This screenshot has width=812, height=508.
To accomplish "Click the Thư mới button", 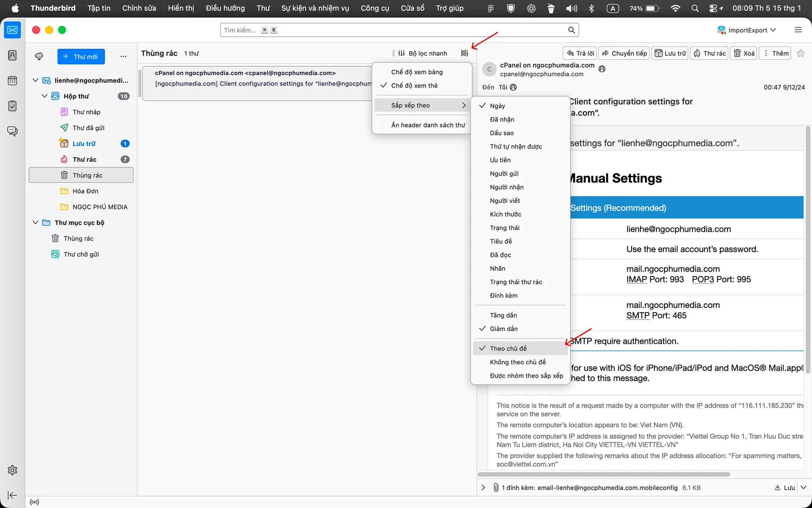I will click(x=81, y=56).
